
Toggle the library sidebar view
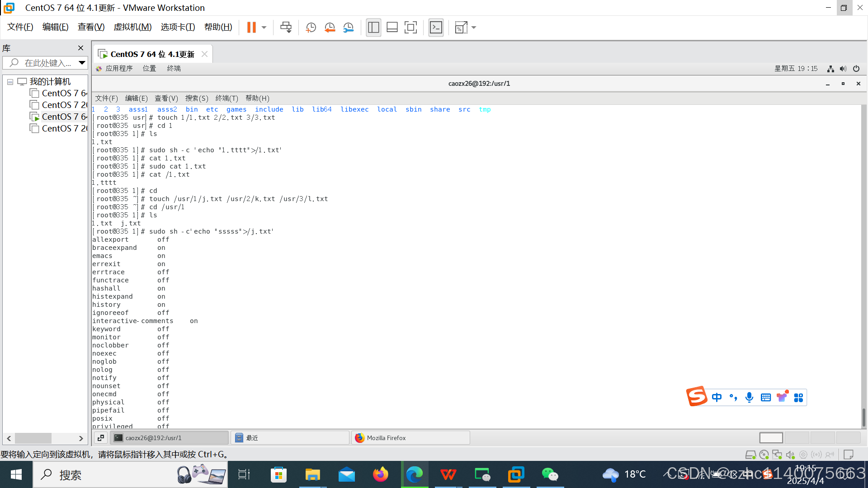373,28
